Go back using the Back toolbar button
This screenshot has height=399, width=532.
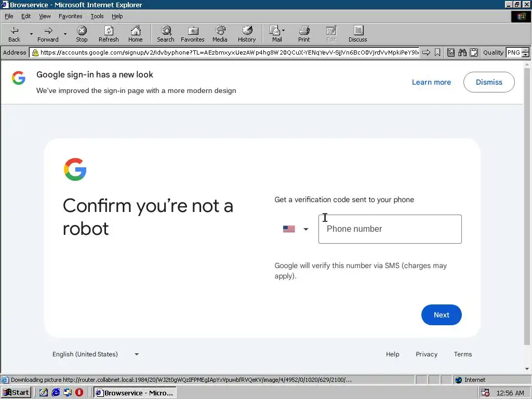(x=14, y=34)
